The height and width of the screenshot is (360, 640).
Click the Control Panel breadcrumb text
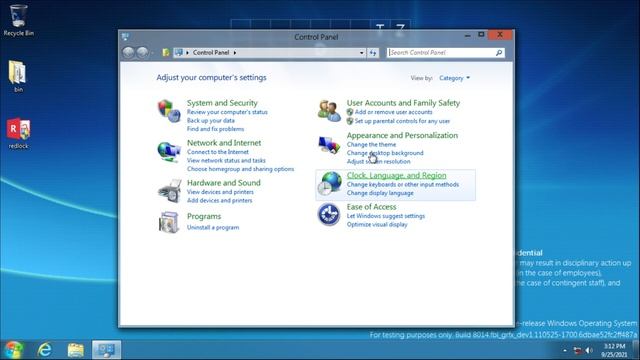click(211, 53)
